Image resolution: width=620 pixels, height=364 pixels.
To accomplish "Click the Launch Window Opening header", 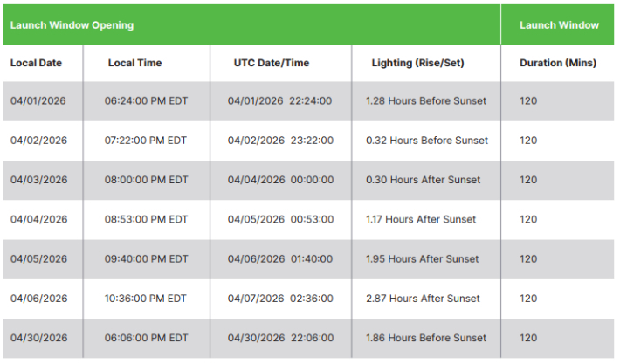I will click(72, 25).
